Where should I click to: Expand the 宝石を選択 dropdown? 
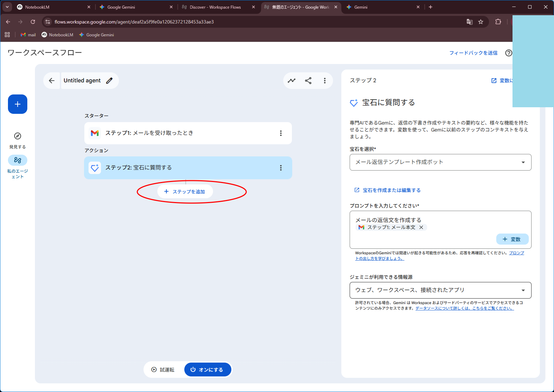click(x=440, y=162)
